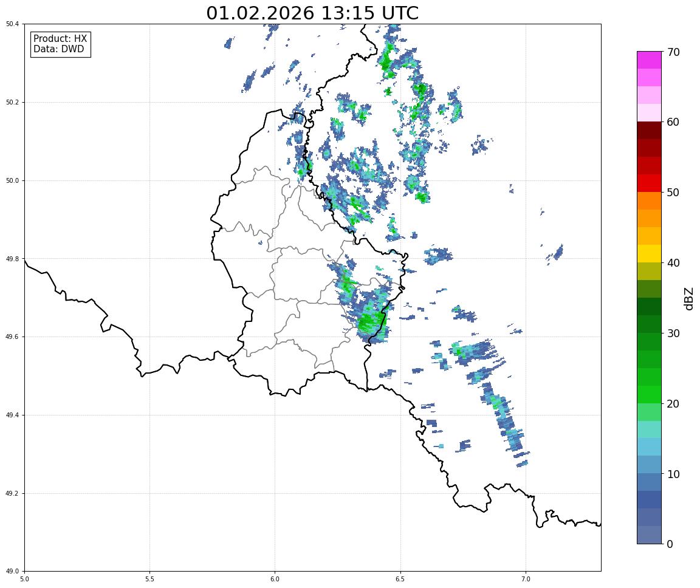Click the 'Data: DWD' label text
This screenshot has width=700, height=588.
(x=58, y=49)
